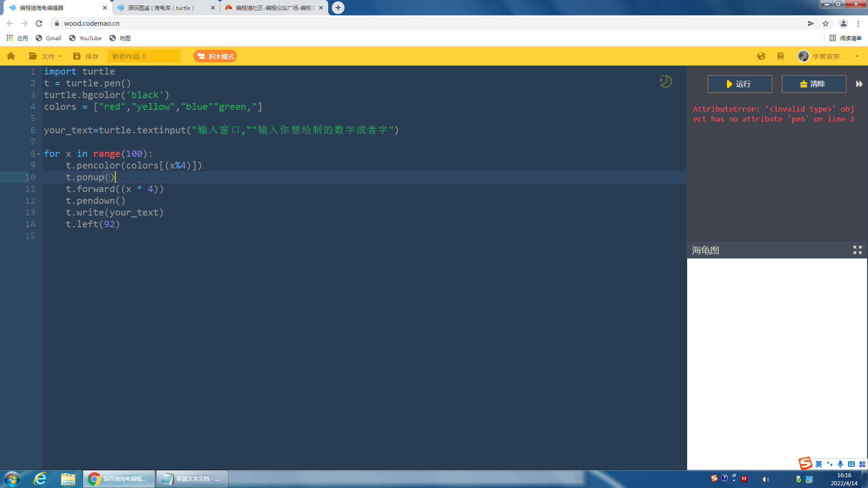
Task: Click line number 15 in gutter
Action: click(30, 236)
